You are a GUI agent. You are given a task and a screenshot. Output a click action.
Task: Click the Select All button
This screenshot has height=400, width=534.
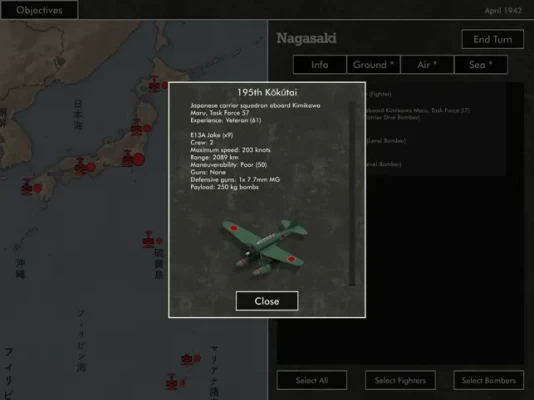point(312,380)
